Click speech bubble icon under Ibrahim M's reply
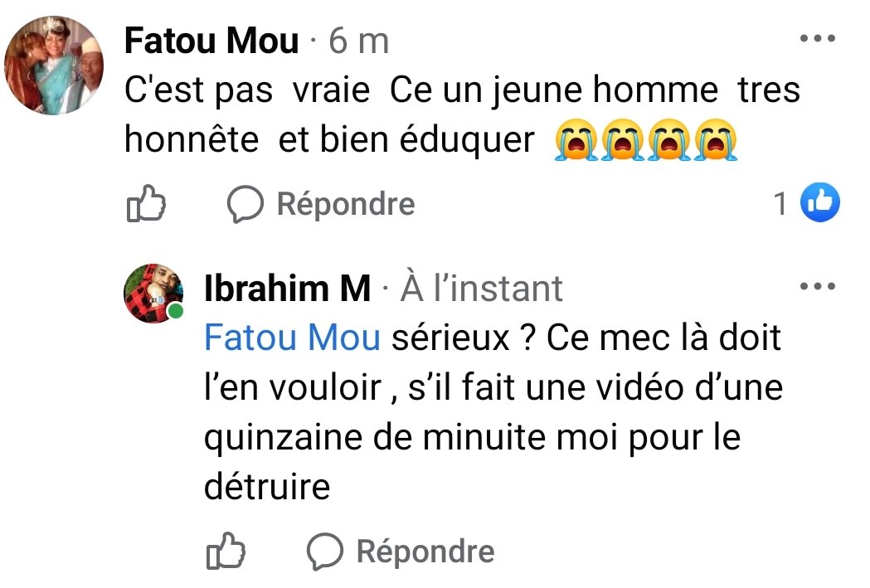This screenshot has width=870, height=588. 325,552
